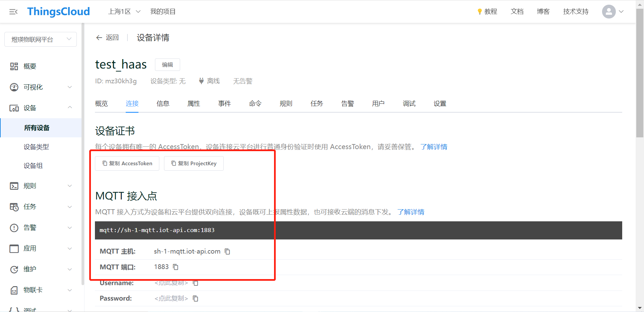Open the device 调试 tab
Viewport: 644px width, 312px height.
[409, 104]
